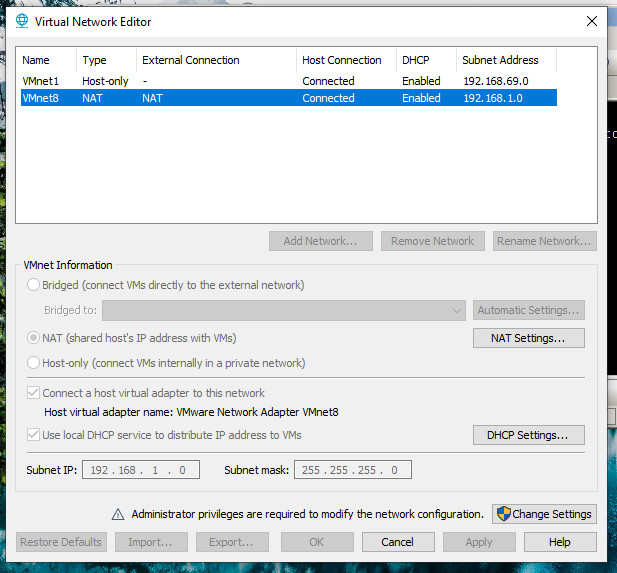Click the Subnet mask field
This screenshot has width=617, height=573.
[x=353, y=469]
